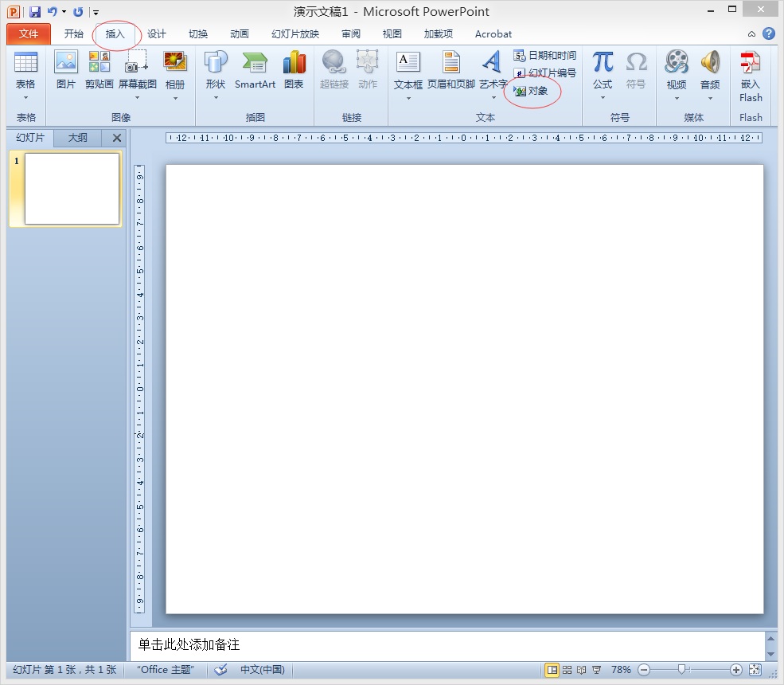
Task: Click the zoom in plus button
Action: click(x=735, y=670)
